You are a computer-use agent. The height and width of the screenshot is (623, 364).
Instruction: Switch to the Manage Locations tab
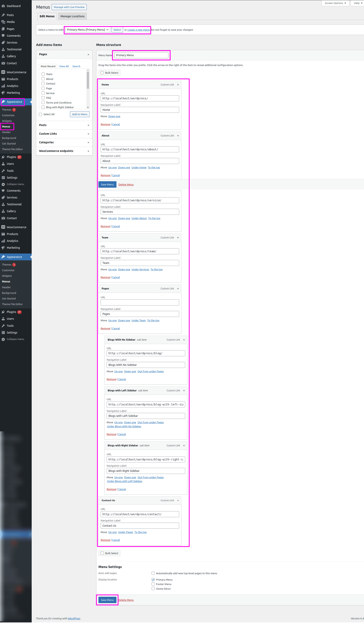[x=72, y=16]
